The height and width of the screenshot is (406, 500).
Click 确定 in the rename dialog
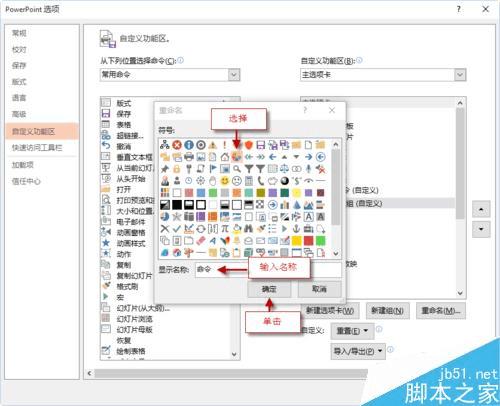(x=269, y=289)
